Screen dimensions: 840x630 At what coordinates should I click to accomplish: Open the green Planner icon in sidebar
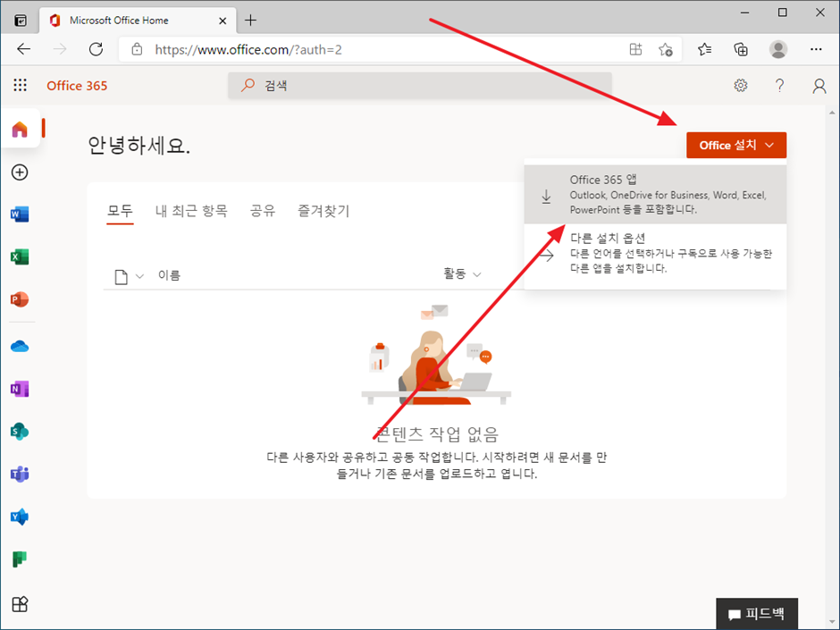pos(20,559)
